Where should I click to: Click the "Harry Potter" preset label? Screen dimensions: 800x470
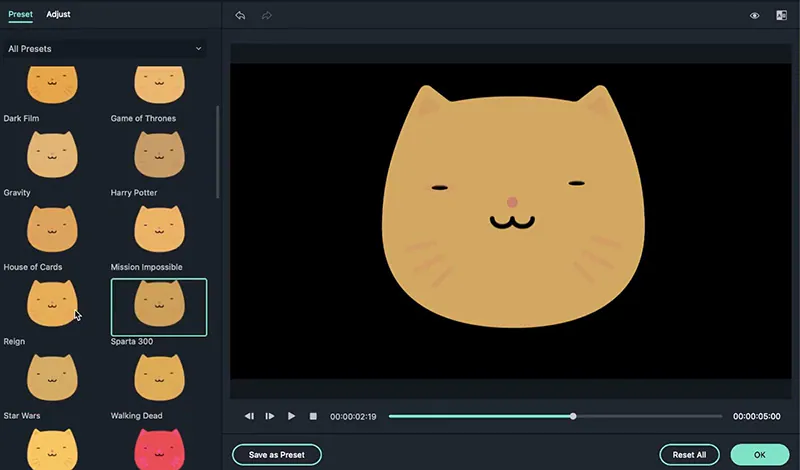134,193
